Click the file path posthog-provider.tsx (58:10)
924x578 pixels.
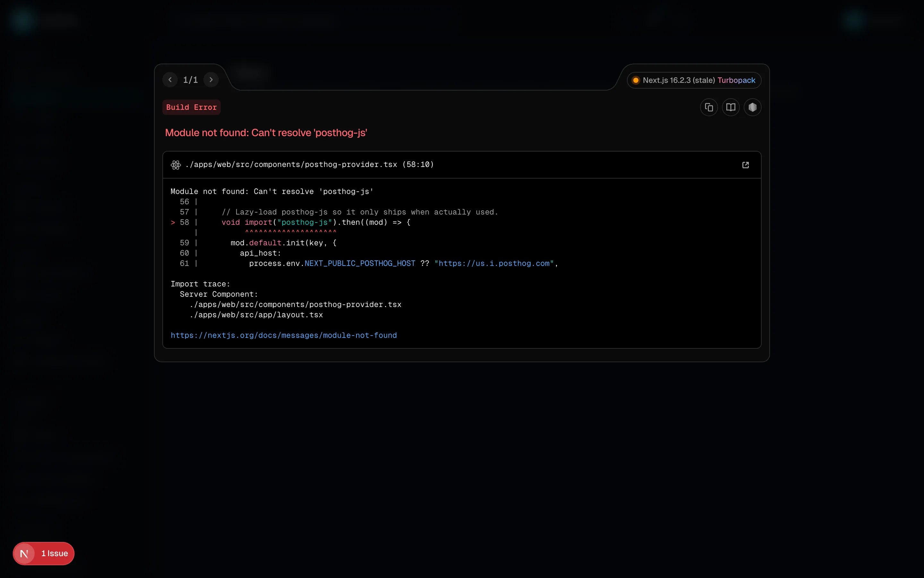[309, 165]
